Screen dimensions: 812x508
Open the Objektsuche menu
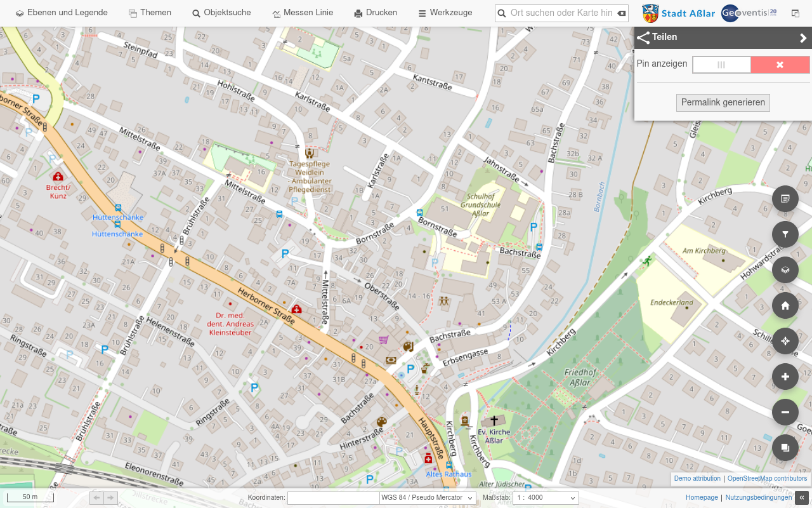pos(221,13)
